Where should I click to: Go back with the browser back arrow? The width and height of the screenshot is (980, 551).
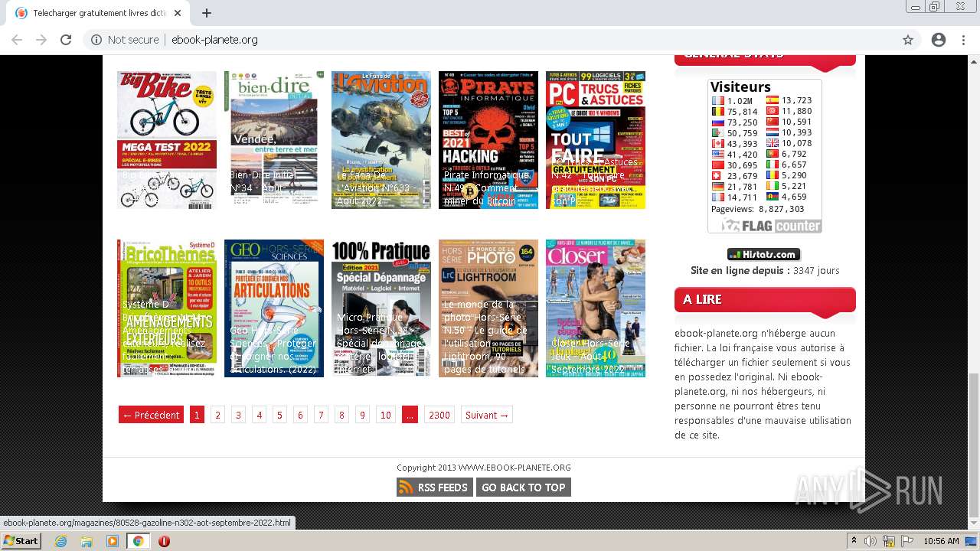coord(17,40)
